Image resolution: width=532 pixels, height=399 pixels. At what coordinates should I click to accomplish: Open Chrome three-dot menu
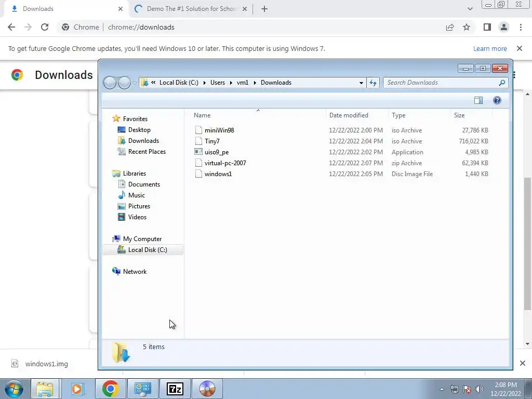521,27
